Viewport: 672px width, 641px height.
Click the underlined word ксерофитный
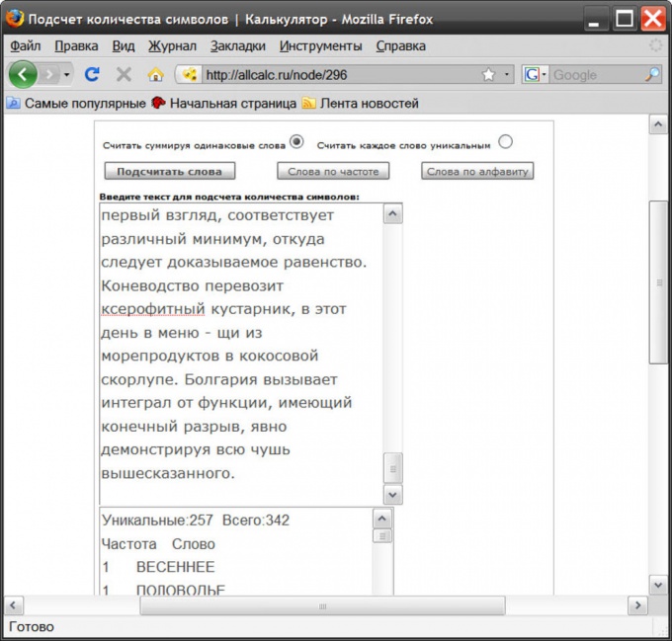(x=153, y=309)
